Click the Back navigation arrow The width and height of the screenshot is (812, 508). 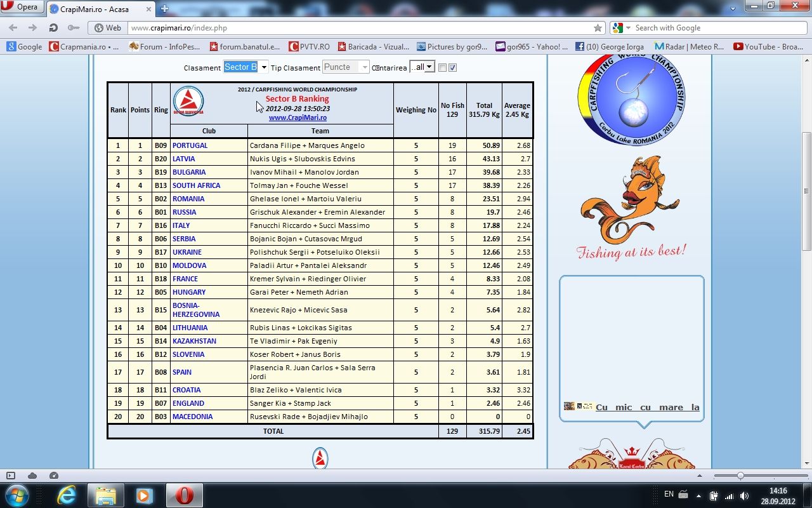(13, 28)
